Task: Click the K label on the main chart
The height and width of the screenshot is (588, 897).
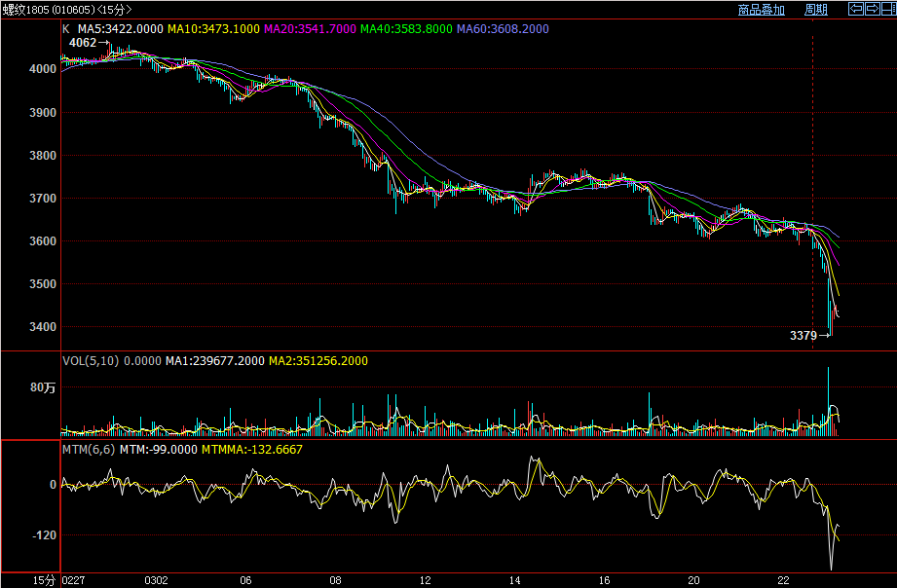Action: 66,29
